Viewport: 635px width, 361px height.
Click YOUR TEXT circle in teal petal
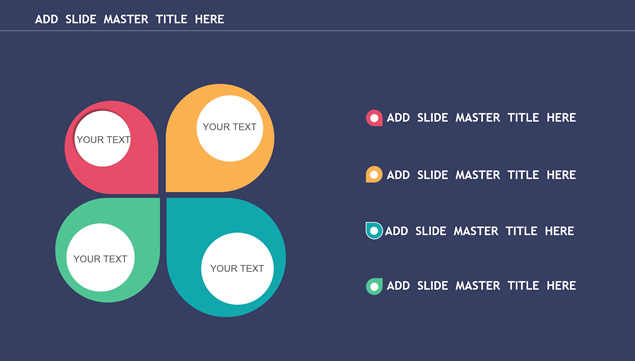tap(237, 268)
